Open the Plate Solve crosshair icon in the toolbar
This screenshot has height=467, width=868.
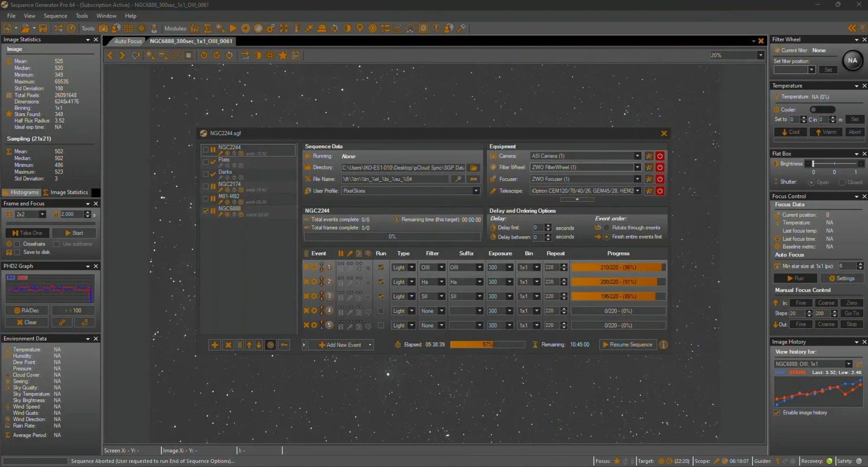pos(270,55)
